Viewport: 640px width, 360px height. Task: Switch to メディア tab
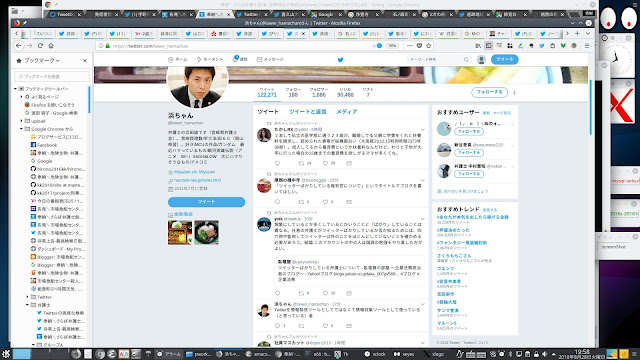pyautogui.click(x=347, y=111)
